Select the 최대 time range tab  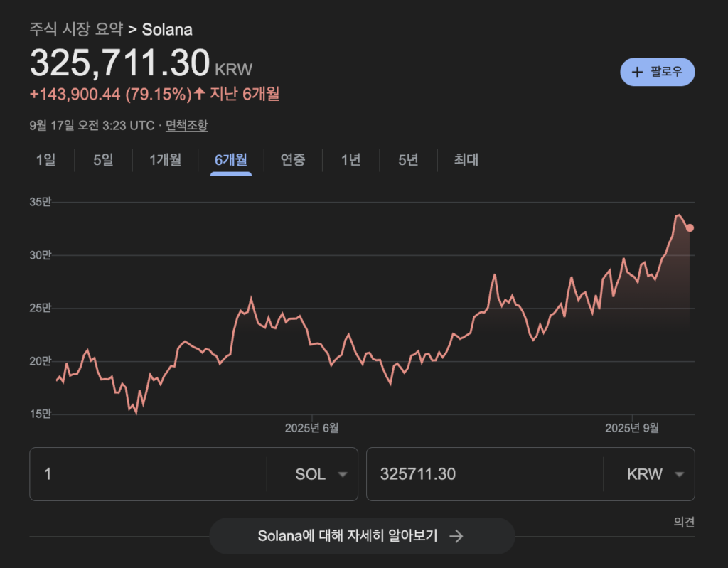pos(466,160)
